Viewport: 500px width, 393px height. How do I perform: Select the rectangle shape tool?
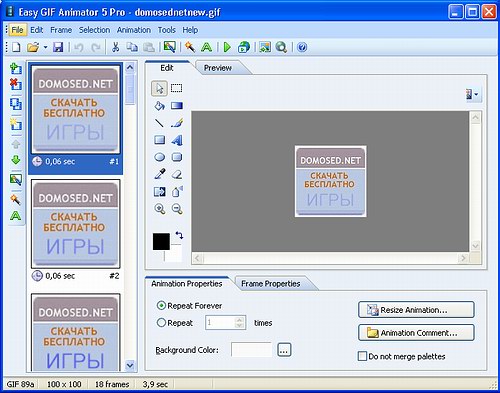coord(160,140)
